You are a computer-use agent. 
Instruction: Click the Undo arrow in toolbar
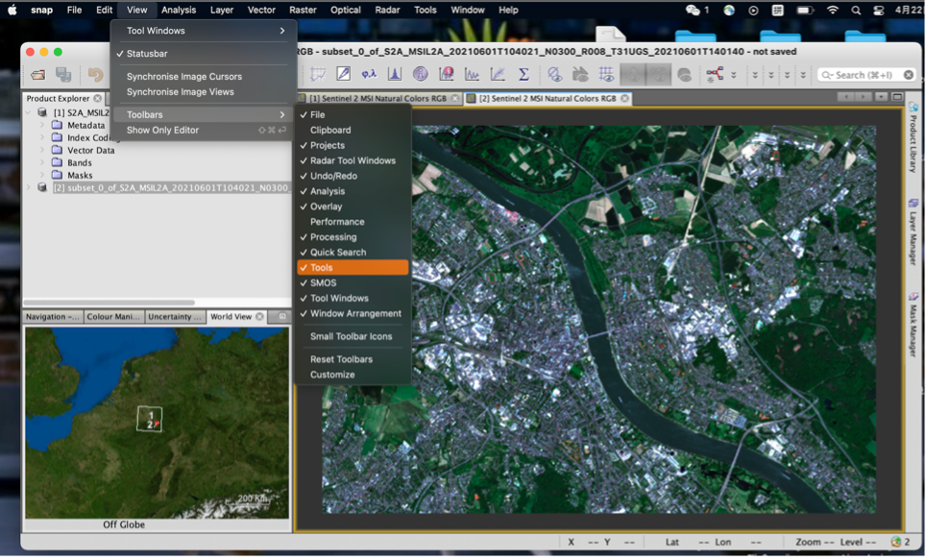tap(95, 75)
